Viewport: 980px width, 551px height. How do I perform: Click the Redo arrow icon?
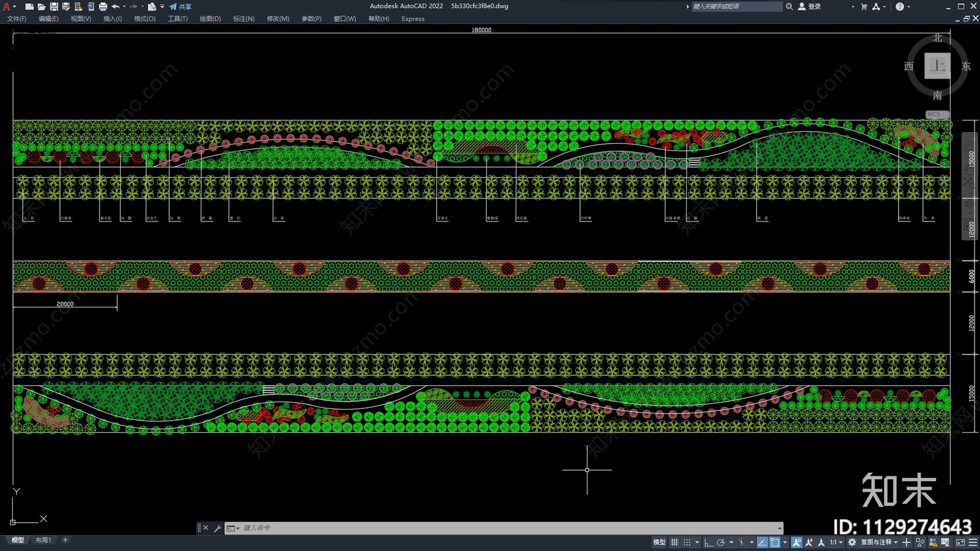(x=134, y=7)
